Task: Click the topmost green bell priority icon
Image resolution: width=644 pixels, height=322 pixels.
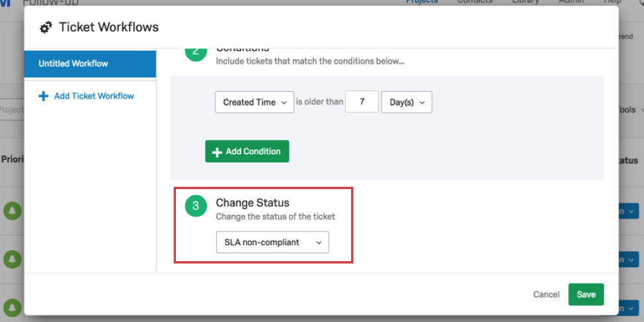Action: pos(12,211)
